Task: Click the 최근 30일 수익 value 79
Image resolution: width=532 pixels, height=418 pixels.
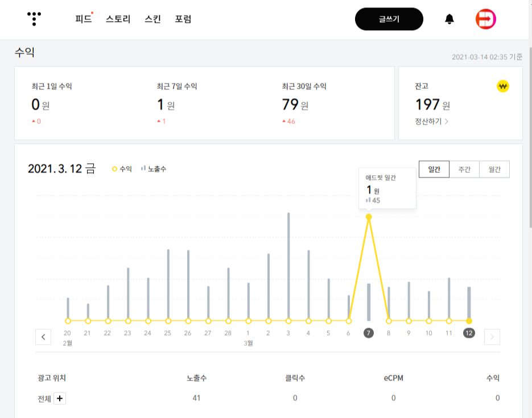Action: click(290, 105)
